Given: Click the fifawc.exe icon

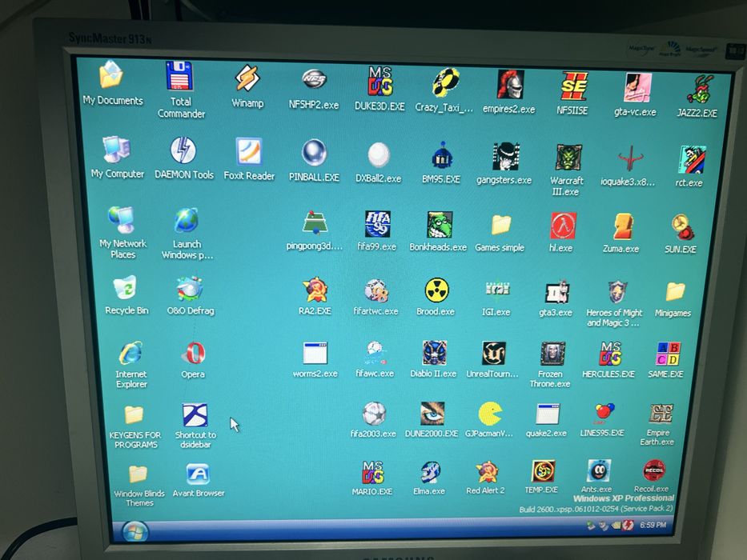Looking at the screenshot, I should tap(376, 354).
